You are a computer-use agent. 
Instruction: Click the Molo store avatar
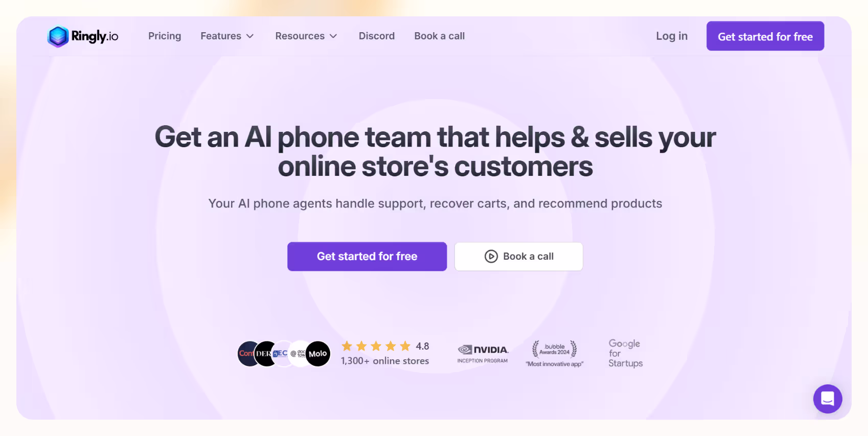[x=317, y=354]
